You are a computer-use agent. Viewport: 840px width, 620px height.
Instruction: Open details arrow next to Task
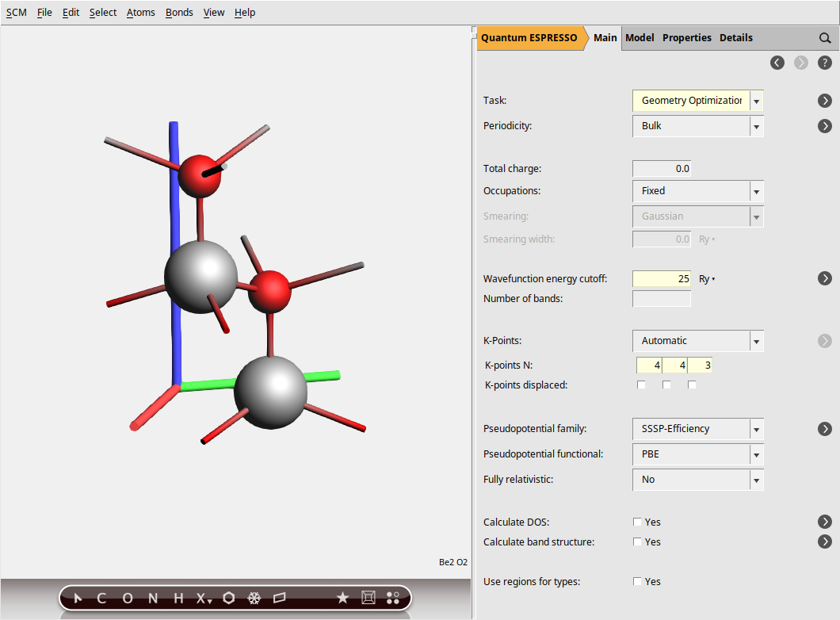[x=825, y=101]
